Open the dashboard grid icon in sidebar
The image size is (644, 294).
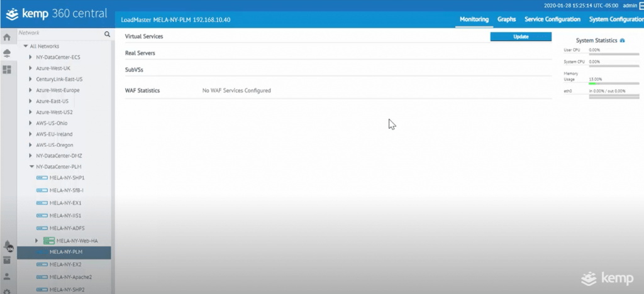(x=6, y=69)
